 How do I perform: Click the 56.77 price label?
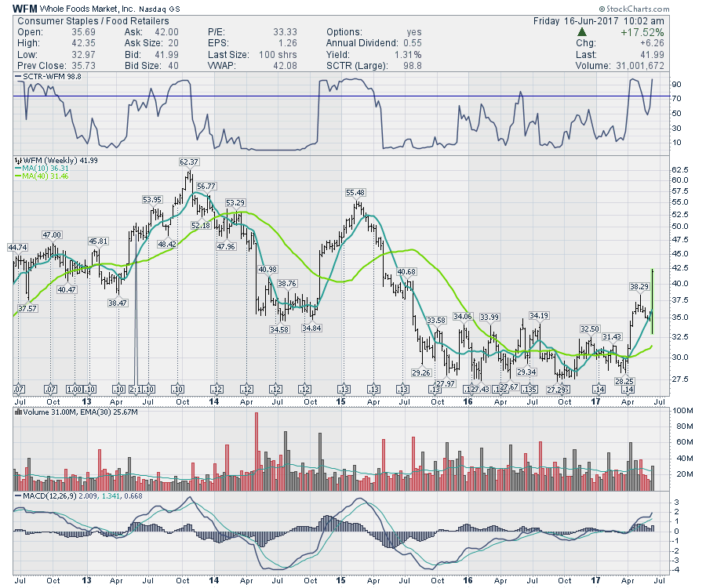(x=206, y=187)
